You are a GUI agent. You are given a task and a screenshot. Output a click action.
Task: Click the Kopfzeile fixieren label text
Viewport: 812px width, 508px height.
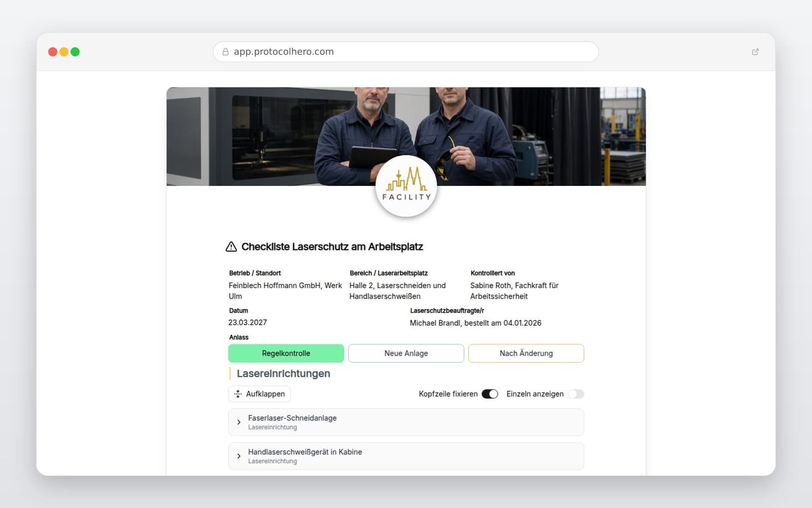[x=448, y=394]
